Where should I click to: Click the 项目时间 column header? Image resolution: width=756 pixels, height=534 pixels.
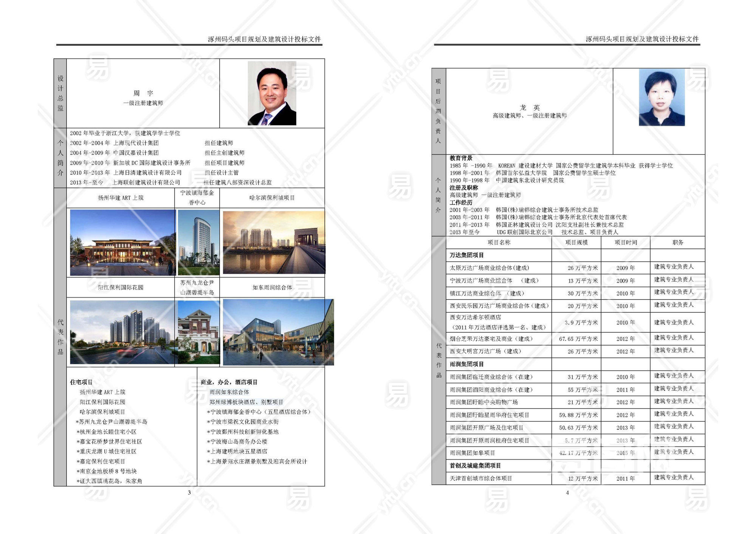[626, 242]
